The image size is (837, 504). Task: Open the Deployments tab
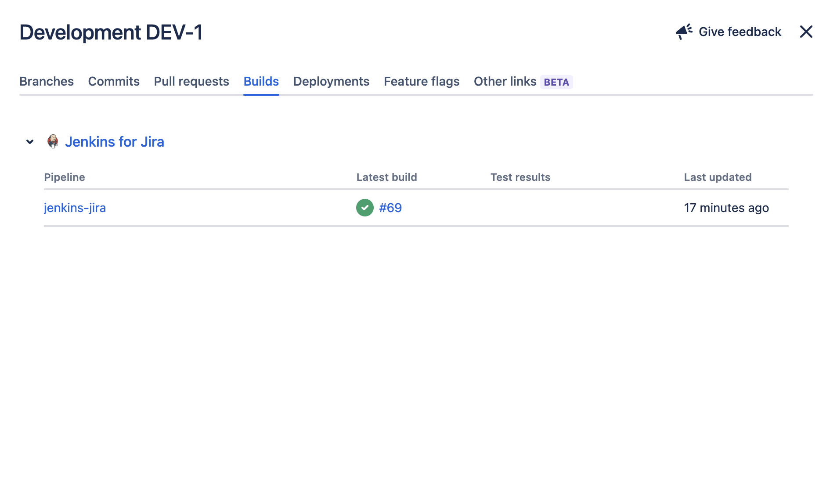pos(331,81)
